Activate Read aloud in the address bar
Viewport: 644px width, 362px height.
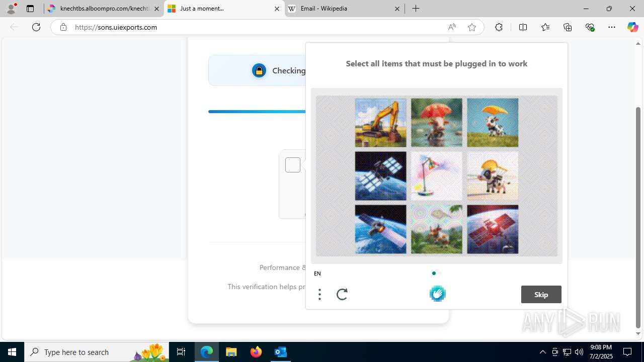coord(452,27)
